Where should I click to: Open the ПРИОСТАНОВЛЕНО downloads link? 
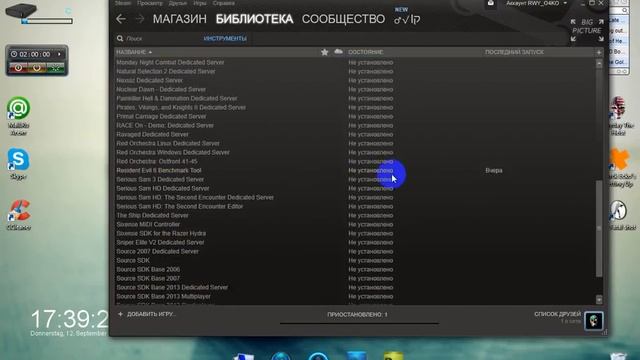(357, 315)
